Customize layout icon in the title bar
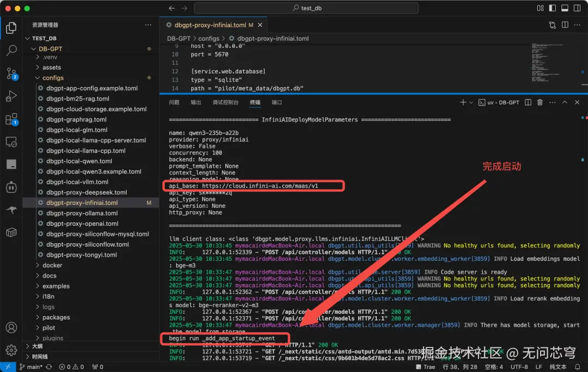Screen dimensions: 588x372 tap(541, 8)
